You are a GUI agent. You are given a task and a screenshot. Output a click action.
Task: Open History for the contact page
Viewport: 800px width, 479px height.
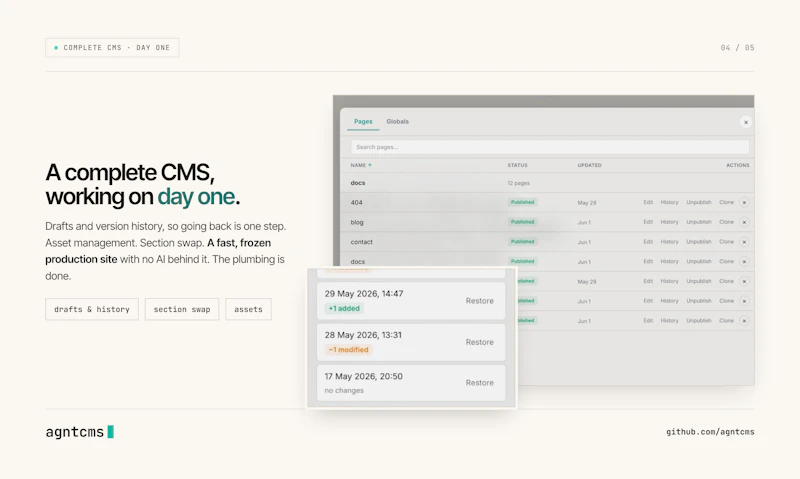coord(669,242)
